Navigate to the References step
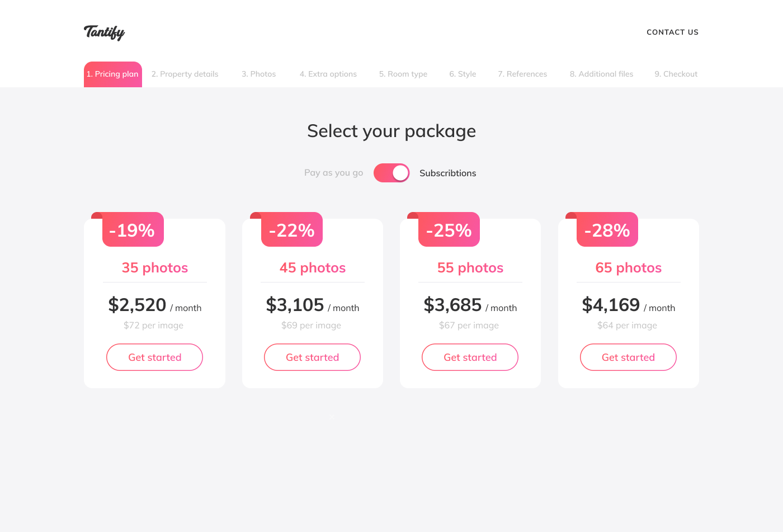783x532 pixels. (522, 74)
